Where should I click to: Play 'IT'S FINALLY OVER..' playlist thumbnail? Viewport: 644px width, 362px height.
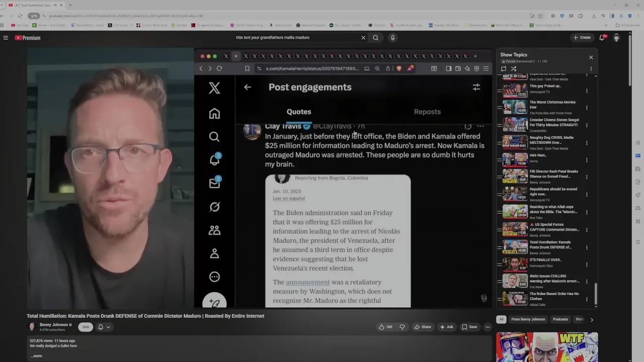[515, 263]
